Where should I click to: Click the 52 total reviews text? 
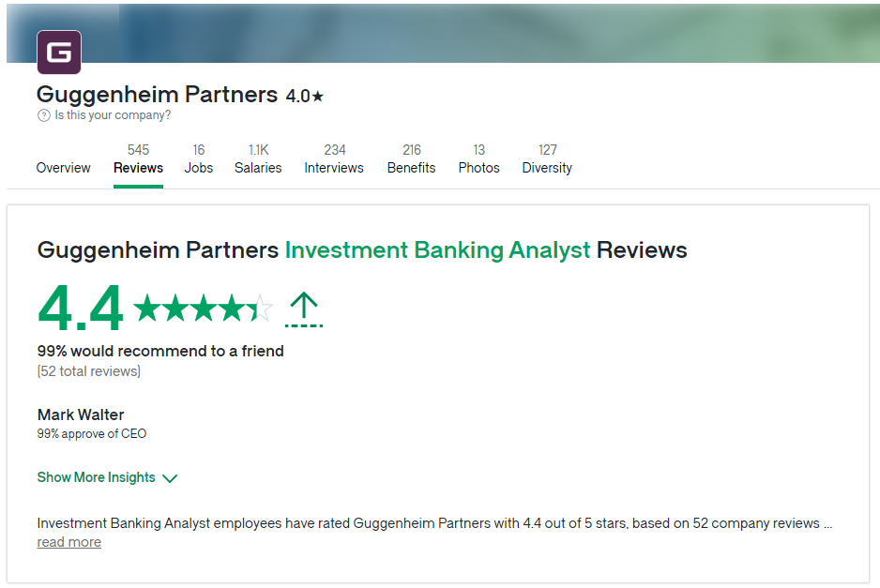pos(88,371)
